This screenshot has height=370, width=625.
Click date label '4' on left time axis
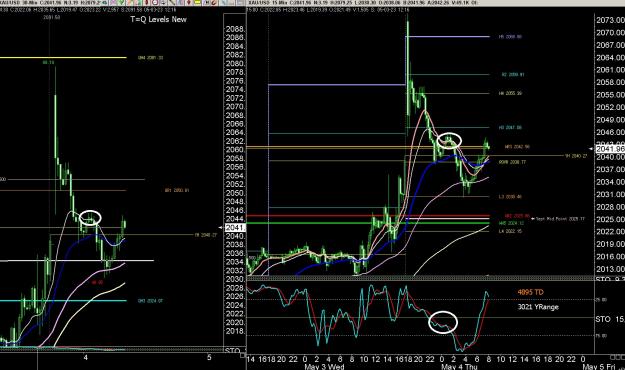point(86,358)
